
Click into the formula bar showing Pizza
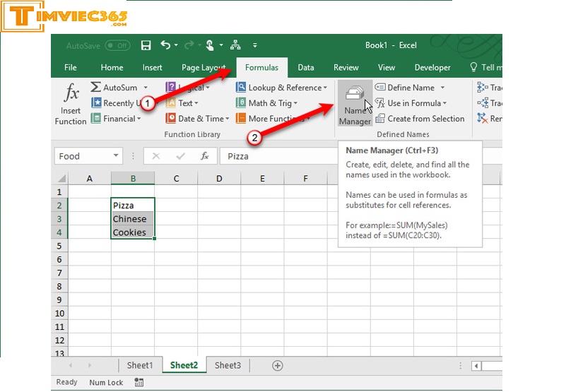click(278, 156)
